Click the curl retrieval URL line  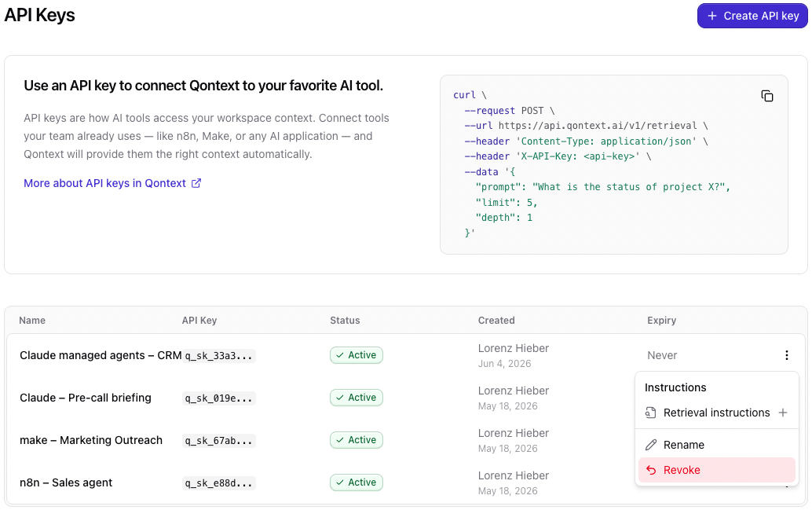(x=586, y=126)
